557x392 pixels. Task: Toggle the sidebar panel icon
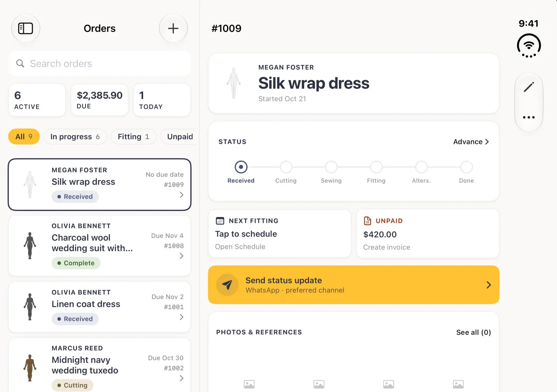pyautogui.click(x=26, y=28)
